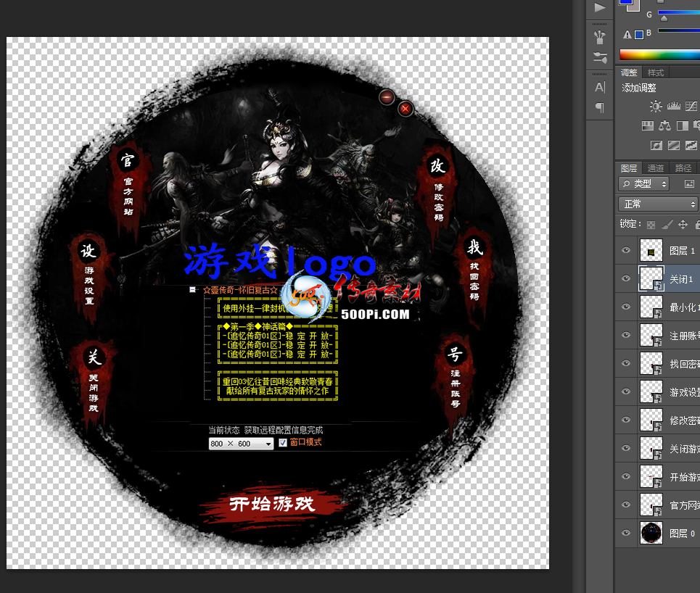This screenshot has height=593, width=700.
Task: Select the 图层 tab
Action: click(629, 167)
